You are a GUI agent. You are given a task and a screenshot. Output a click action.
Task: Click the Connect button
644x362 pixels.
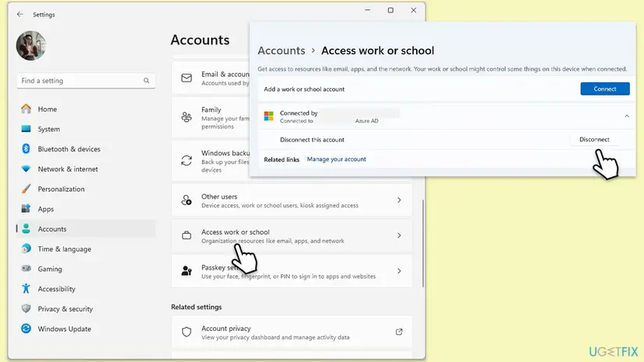tap(605, 89)
